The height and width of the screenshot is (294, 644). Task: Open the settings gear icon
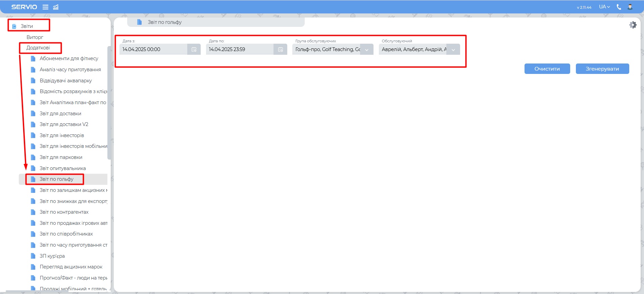(x=633, y=25)
